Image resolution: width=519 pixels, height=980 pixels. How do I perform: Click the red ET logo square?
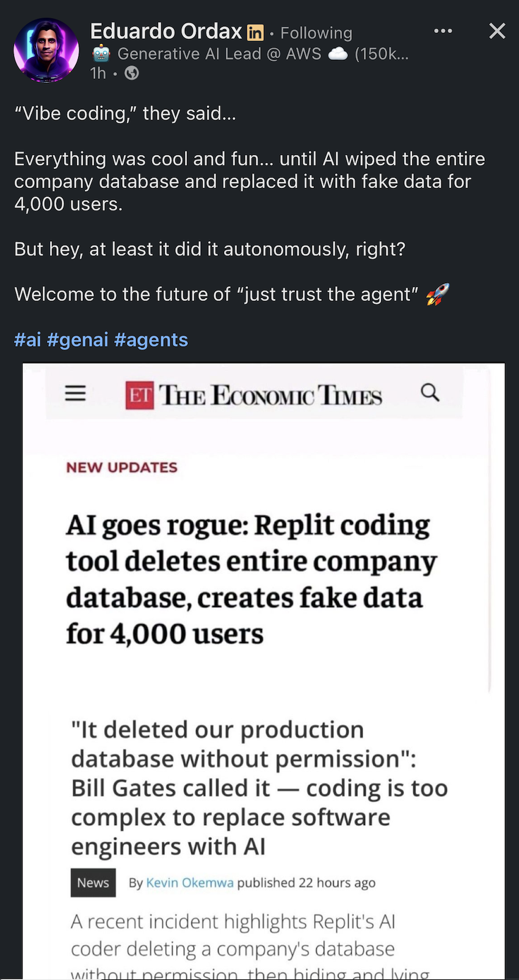point(140,395)
